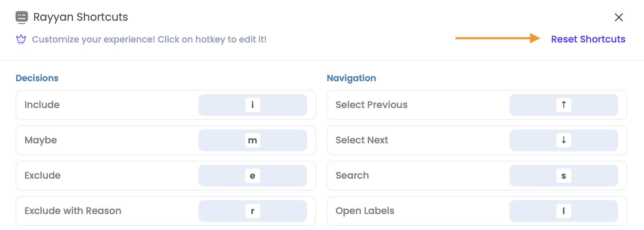Click the down arrow key for Select Next
This screenshot has height=230, width=644.
tap(563, 140)
